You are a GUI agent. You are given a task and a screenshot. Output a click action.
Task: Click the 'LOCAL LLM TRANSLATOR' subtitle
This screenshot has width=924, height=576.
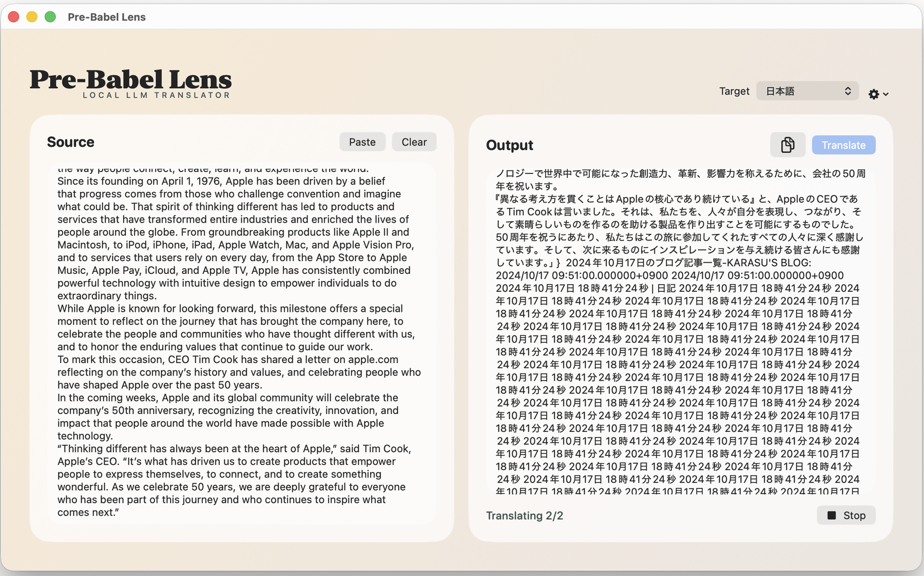[x=157, y=95]
